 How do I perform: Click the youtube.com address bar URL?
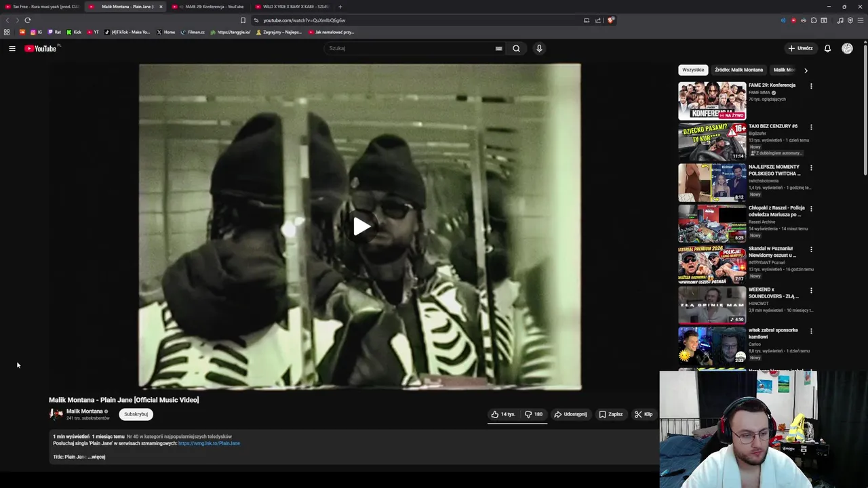point(304,20)
